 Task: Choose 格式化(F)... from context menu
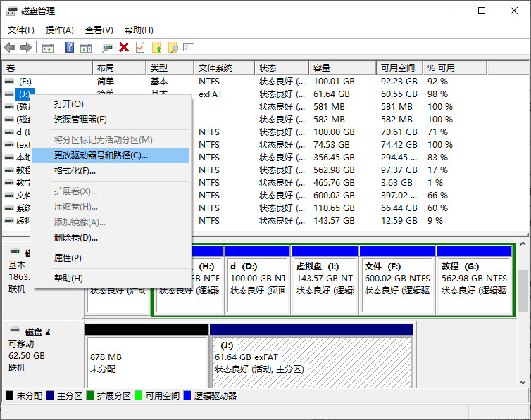[75, 171]
